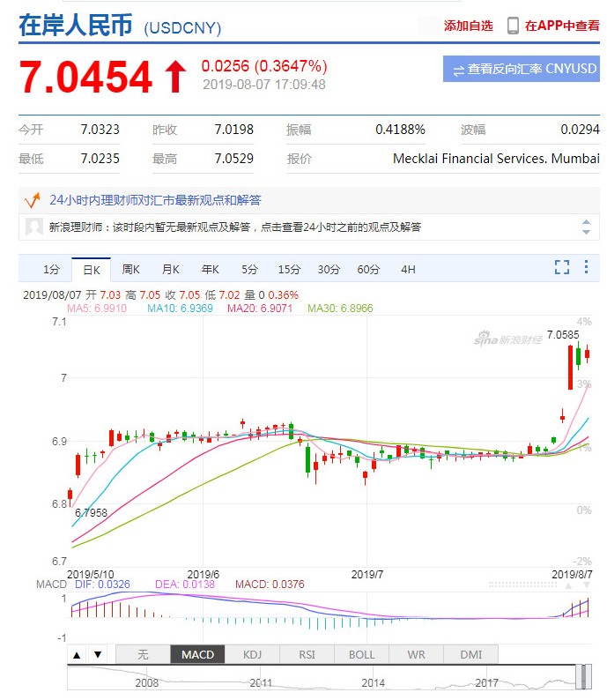Select the 周K weekly chart tab
607x700 pixels.
tap(131, 269)
